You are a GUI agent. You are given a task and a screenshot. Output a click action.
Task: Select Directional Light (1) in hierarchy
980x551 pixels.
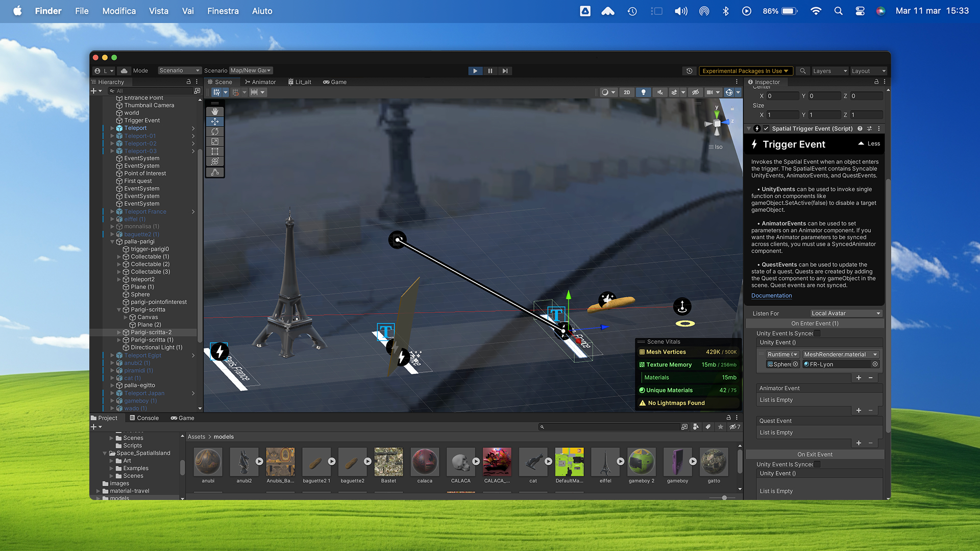(156, 347)
